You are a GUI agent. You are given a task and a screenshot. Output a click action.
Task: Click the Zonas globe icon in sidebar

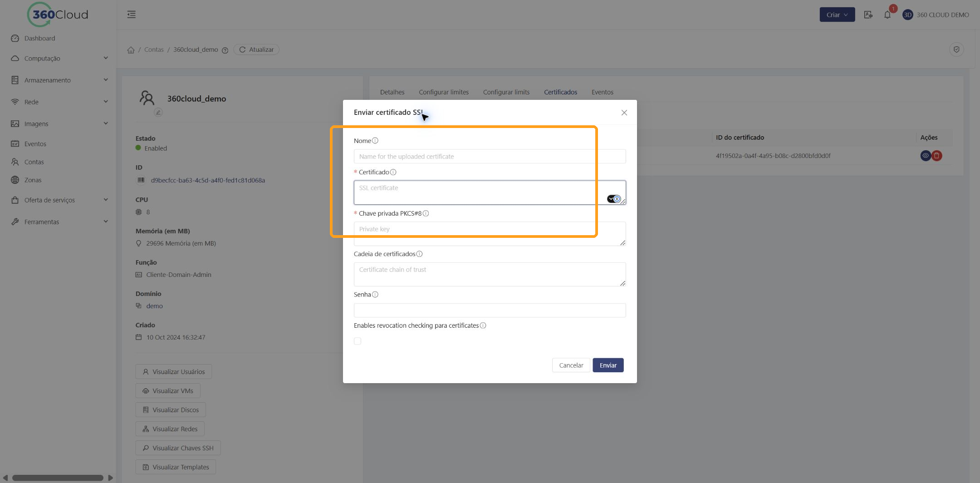[15, 180]
